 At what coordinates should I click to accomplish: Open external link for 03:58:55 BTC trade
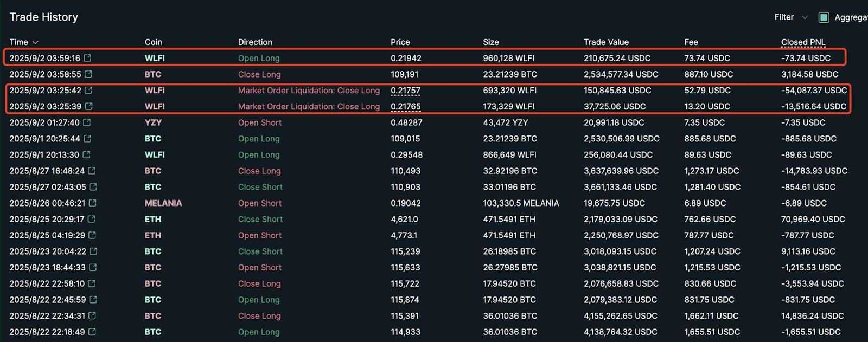coord(88,74)
